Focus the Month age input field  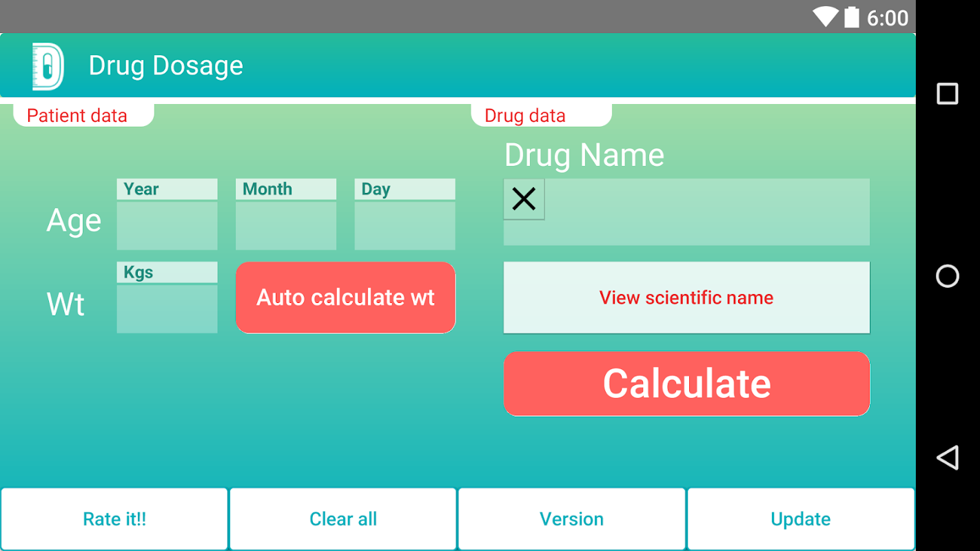[286, 225]
